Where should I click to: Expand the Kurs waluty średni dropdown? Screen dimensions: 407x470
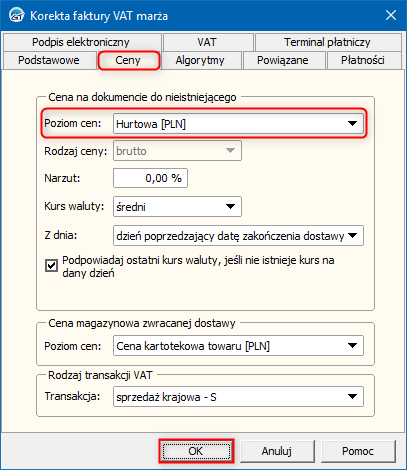pos(177,207)
